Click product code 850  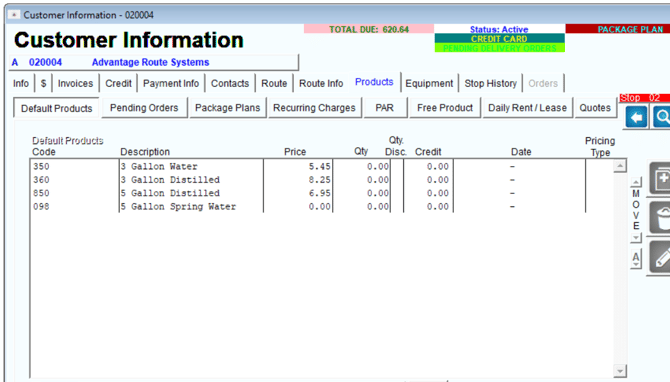click(41, 193)
